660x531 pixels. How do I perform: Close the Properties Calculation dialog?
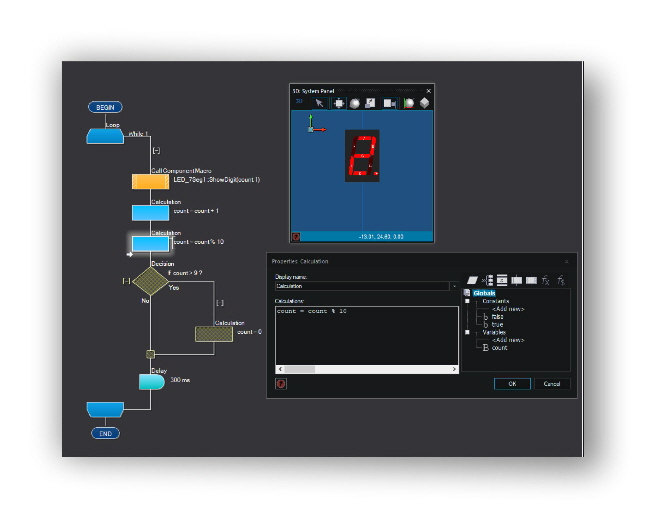[567, 262]
